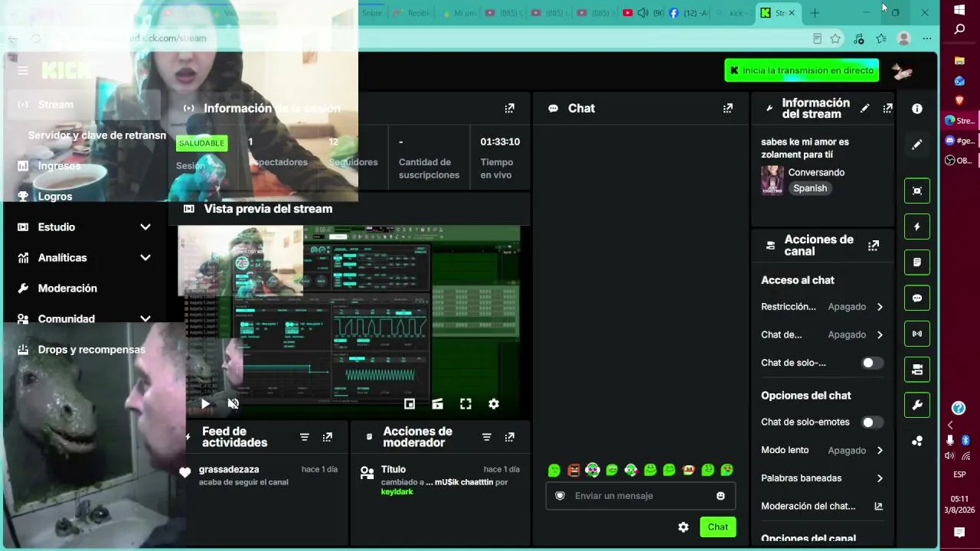Switch to OBS in the taskbar
This screenshot has width=980, height=551.
click(959, 161)
